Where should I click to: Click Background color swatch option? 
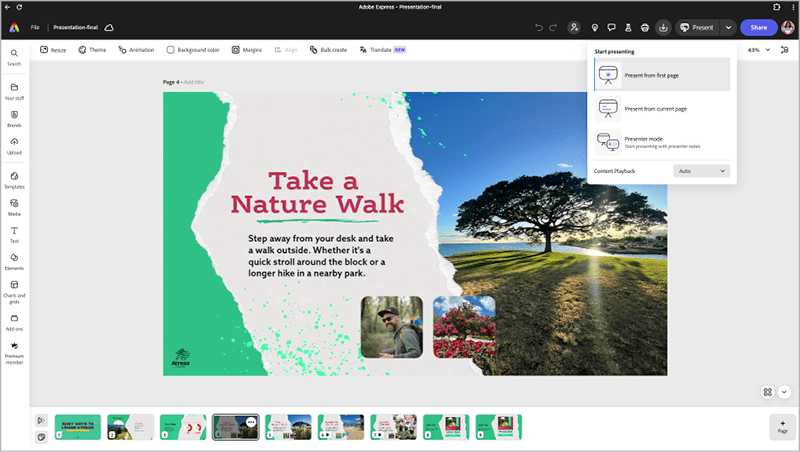[x=193, y=50]
